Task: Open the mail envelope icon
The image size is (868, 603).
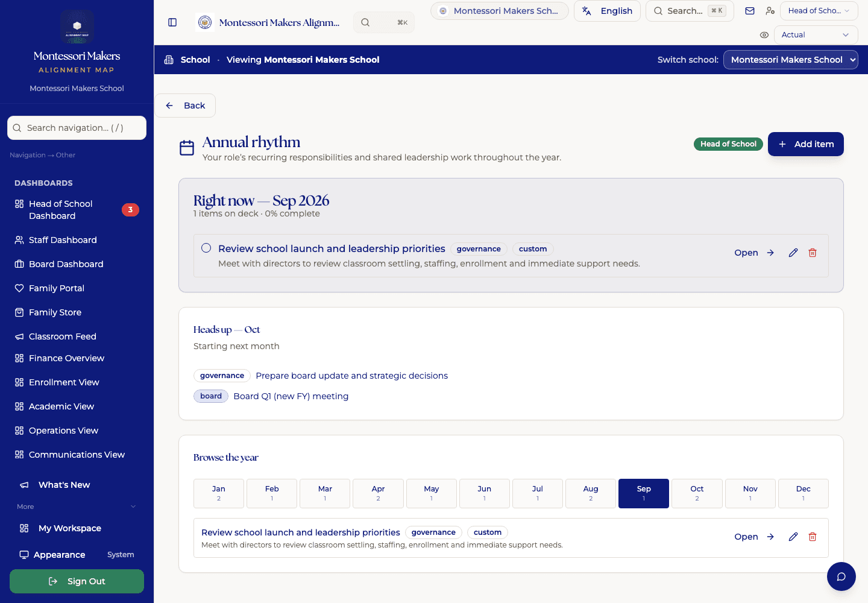Action: (750, 11)
